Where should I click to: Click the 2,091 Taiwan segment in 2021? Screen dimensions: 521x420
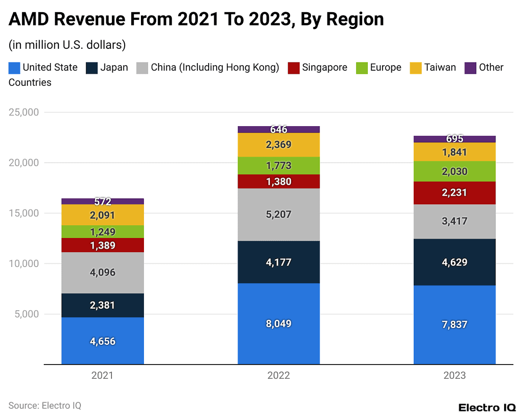tap(103, 215)
